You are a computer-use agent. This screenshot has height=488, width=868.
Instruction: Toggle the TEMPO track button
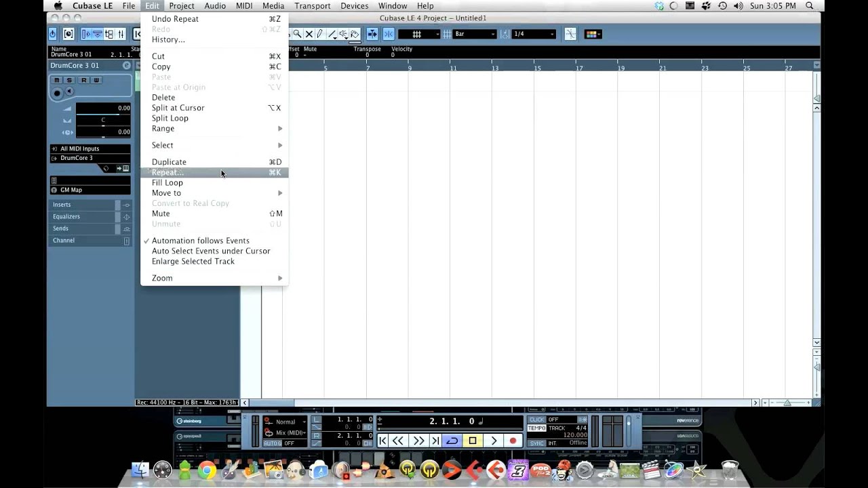pyautogui.click(x=536, y=428)
